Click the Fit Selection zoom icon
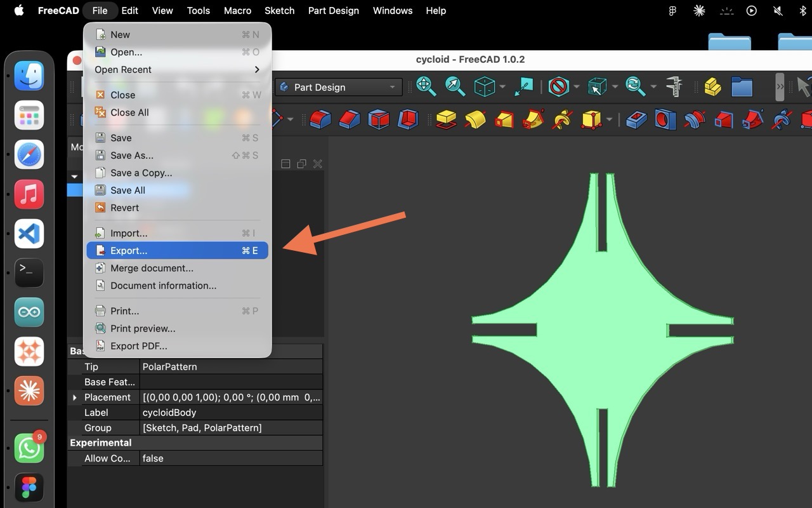812x508 pixels. point(455,86)
